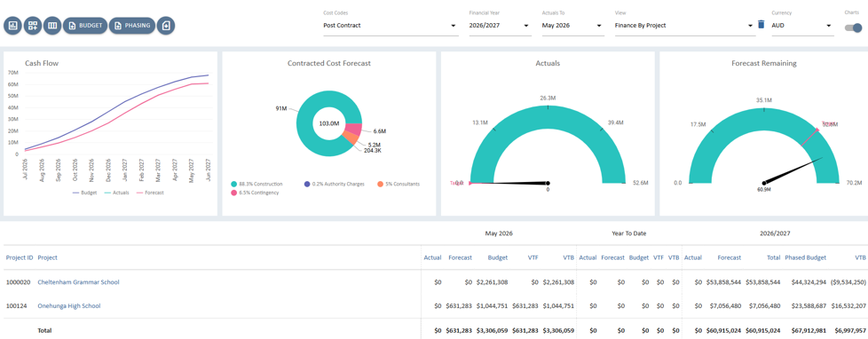This screenshot has height=339, width=868.
Task: Click the PHASING upload button
Action: pos(131,26)
